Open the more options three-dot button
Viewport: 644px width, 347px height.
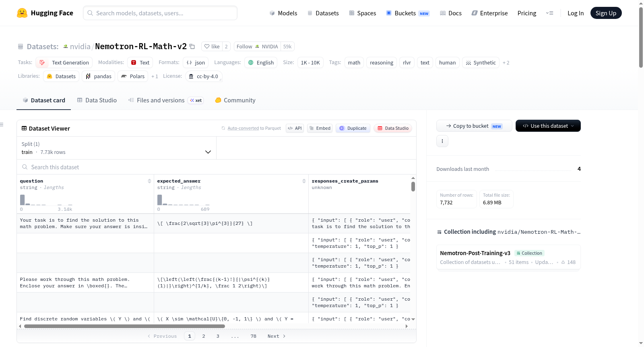pos(442,141)
